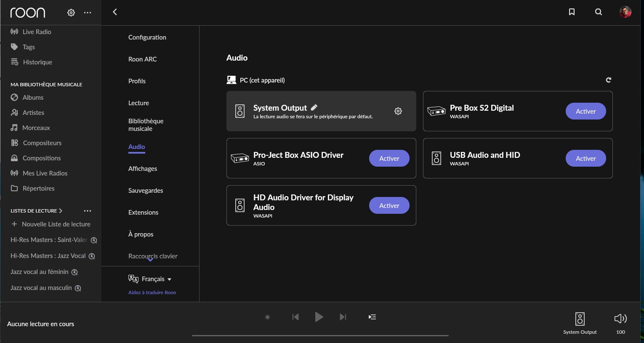
Task: Open the Extensions tab
Action: [x=143, y=213]
